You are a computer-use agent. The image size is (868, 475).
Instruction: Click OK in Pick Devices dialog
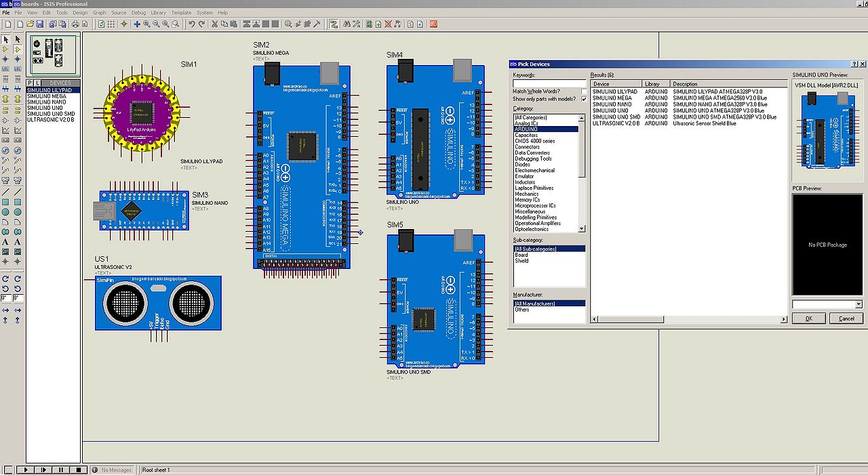tap(808, 318)
